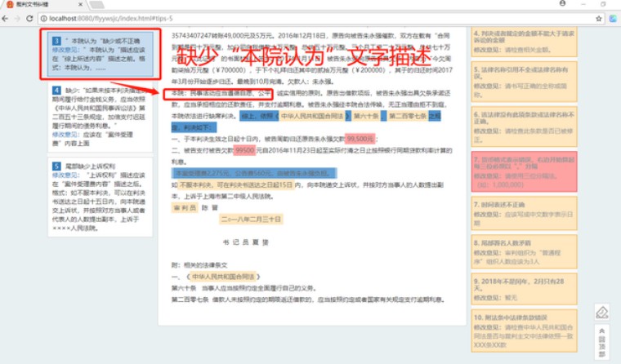Reload the page with the refresh icon

(x=29, y=18)
